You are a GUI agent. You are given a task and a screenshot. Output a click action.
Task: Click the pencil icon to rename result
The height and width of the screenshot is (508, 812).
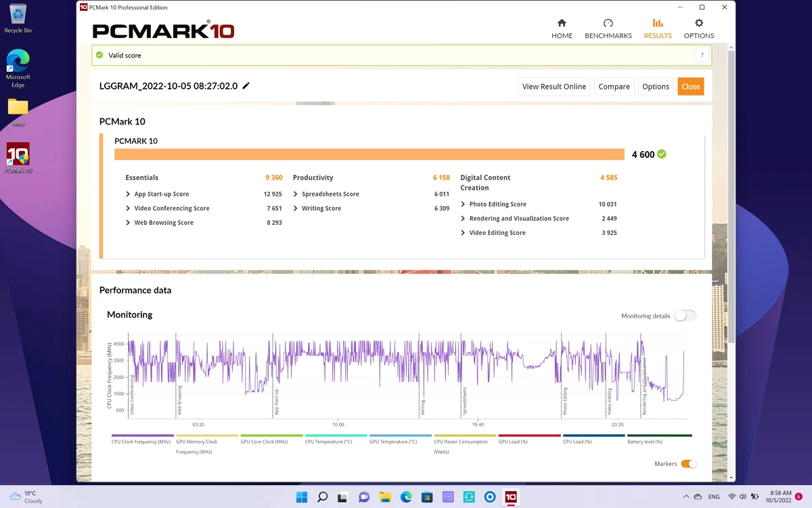click(x=246, y=85)
